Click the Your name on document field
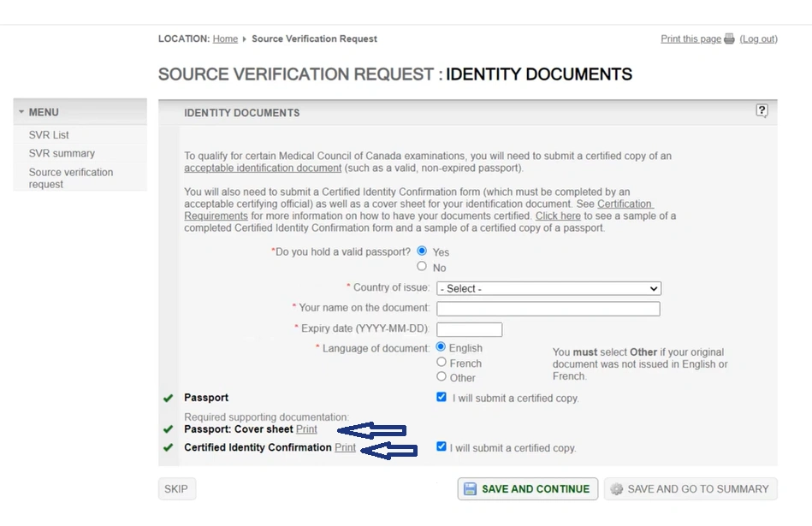 [x=548, y=309]
